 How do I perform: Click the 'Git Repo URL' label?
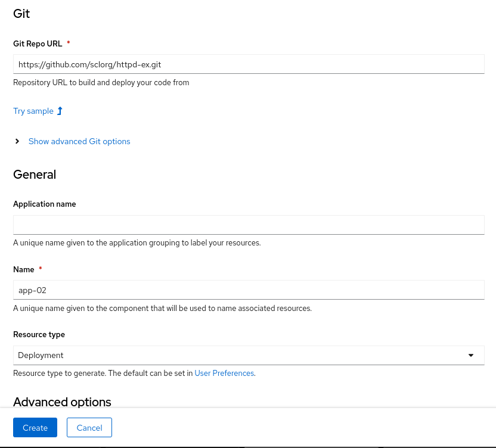(x=38, y=43)
